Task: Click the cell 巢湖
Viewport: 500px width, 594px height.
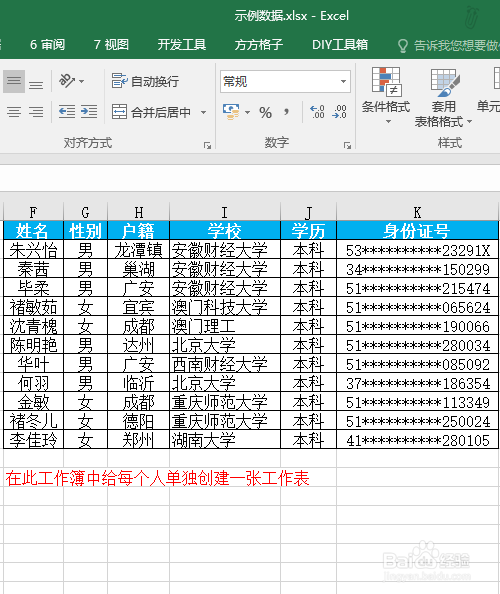Action: [139, 269]
